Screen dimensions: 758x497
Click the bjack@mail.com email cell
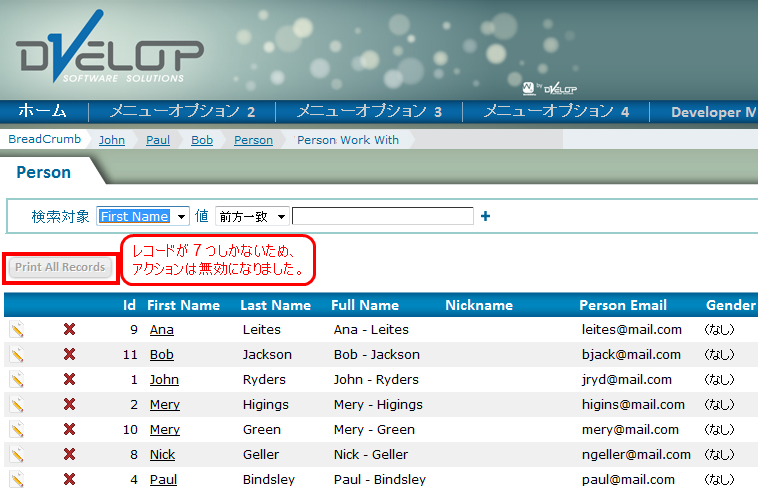(x=631, y=355)
